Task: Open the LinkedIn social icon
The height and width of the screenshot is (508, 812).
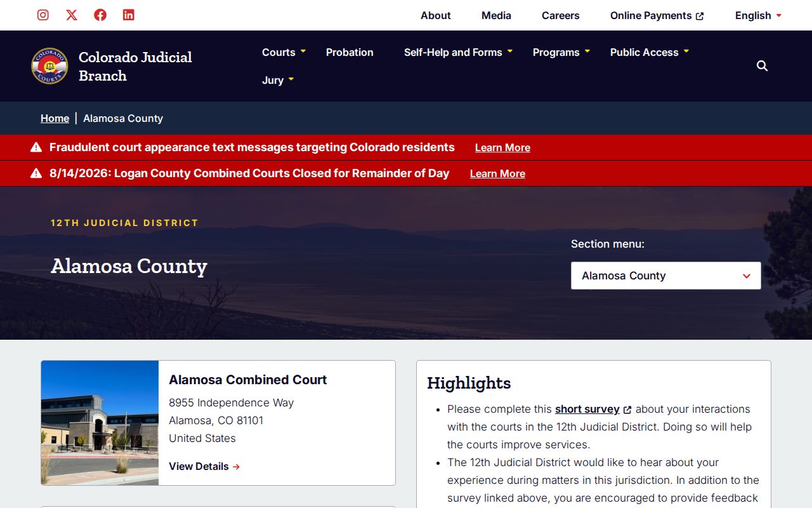Action: pos(129,15)
